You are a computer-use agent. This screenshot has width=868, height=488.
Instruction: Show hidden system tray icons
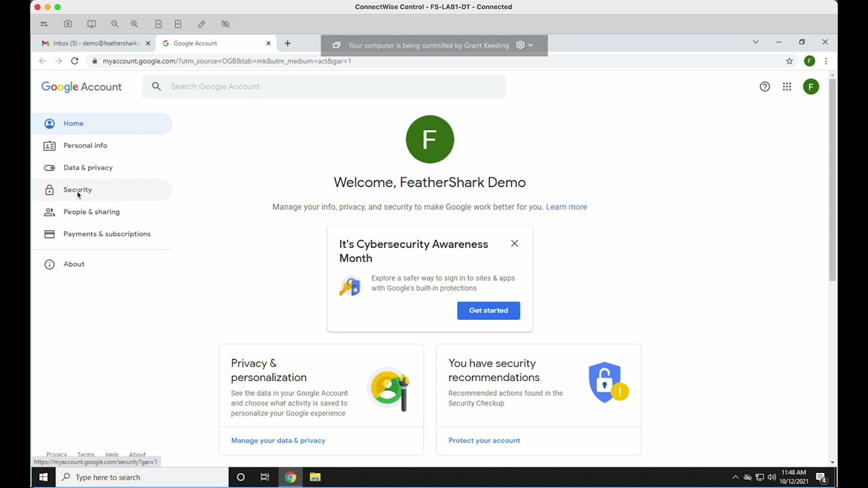click(x=735, y=477)
